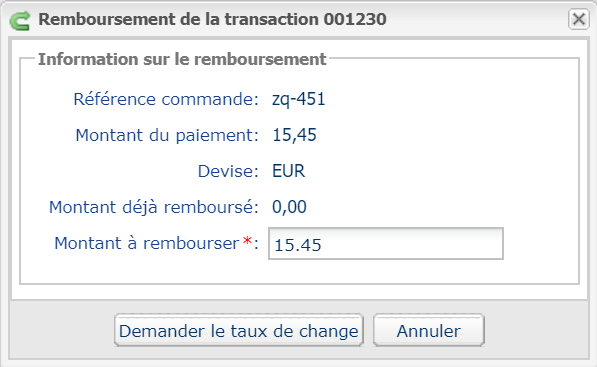Click the 'Montant à rembourser' label
The height and width of the screenshot is (367, 597).
click(147, 243)
